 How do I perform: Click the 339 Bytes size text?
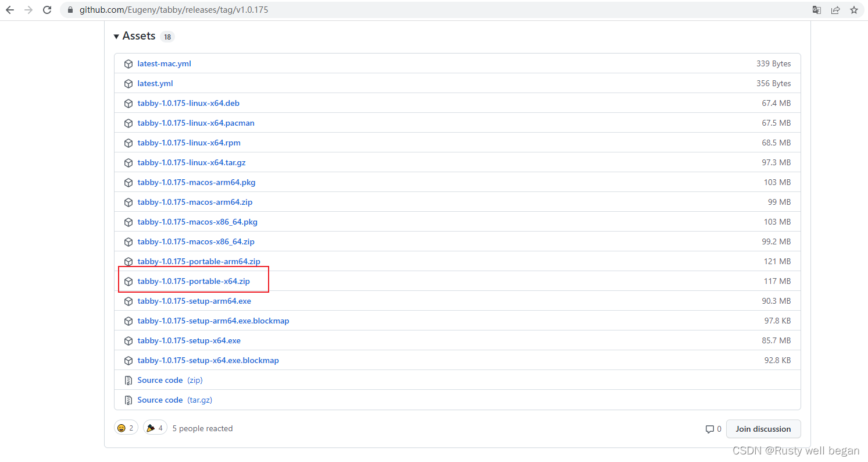pyautogui.click(x=774, y=63)
